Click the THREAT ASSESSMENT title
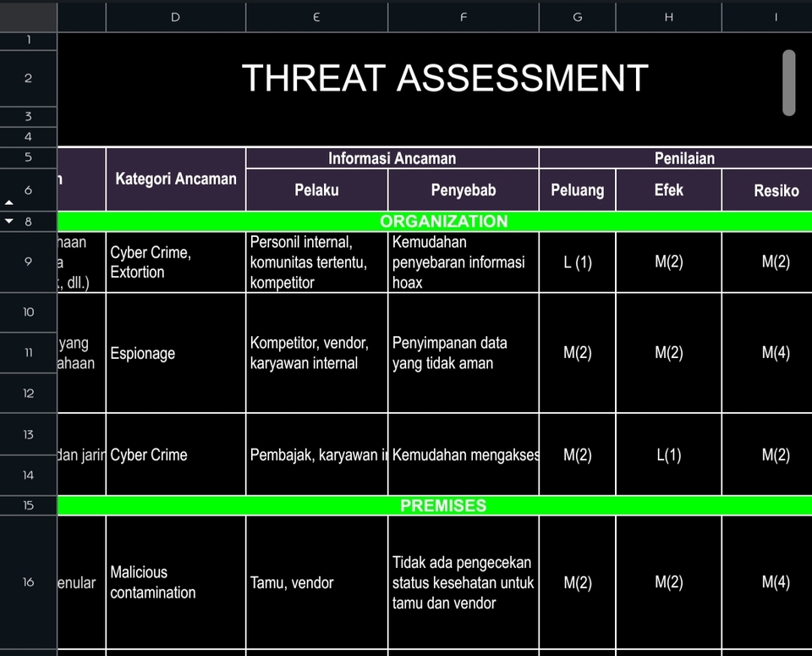The width and height of the screenshot is (812, 656). click(445, 78)
